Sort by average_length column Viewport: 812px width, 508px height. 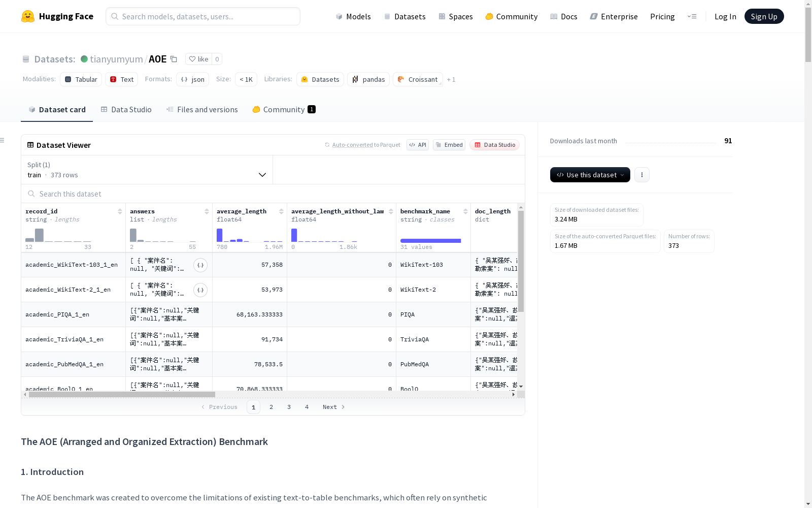click(x=281, y=211)
